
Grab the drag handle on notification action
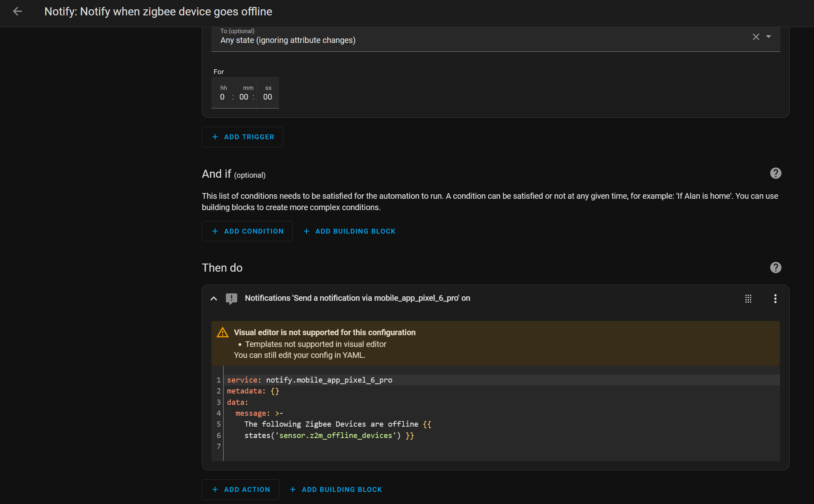748,299
